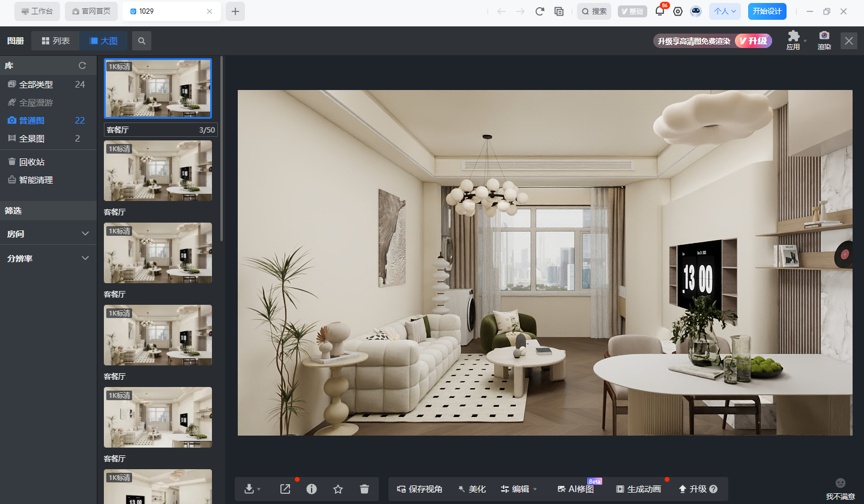Viewport: 864px width, 504px height.
Task: Switch to the 官网首页 tab
Action: tap(92, 11)
